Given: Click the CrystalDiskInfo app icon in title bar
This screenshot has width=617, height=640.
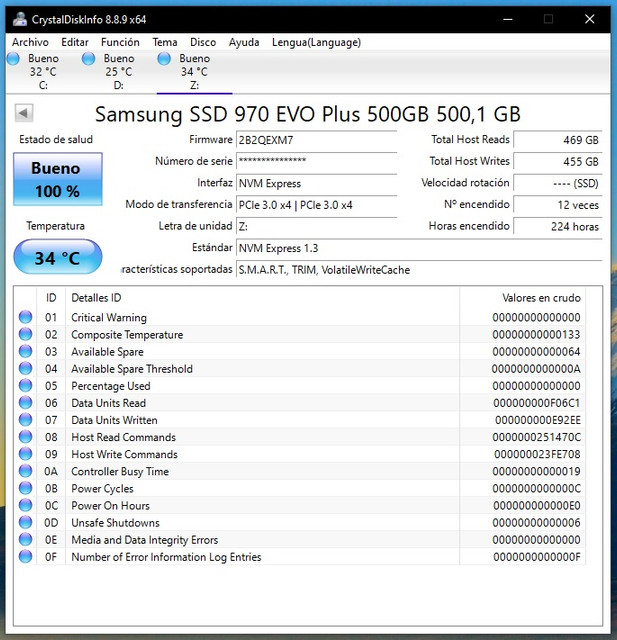Looking at the screenshot, I should click(x=20, y=19).
